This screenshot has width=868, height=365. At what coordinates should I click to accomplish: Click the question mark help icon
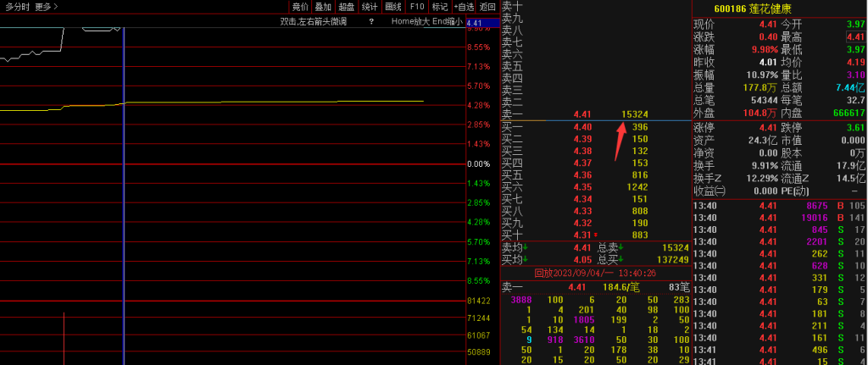pyautogui.click(x=371, y=21)
